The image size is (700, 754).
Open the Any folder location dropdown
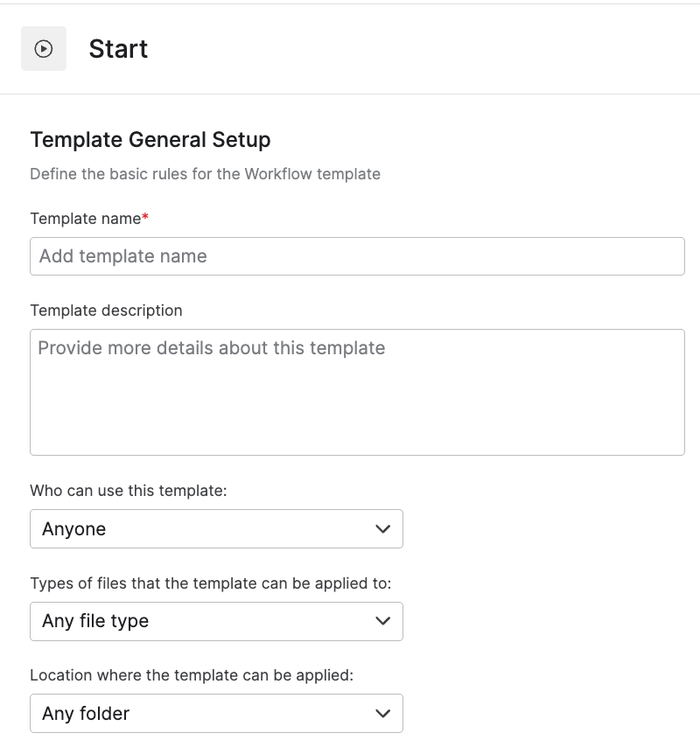(216, 713)
